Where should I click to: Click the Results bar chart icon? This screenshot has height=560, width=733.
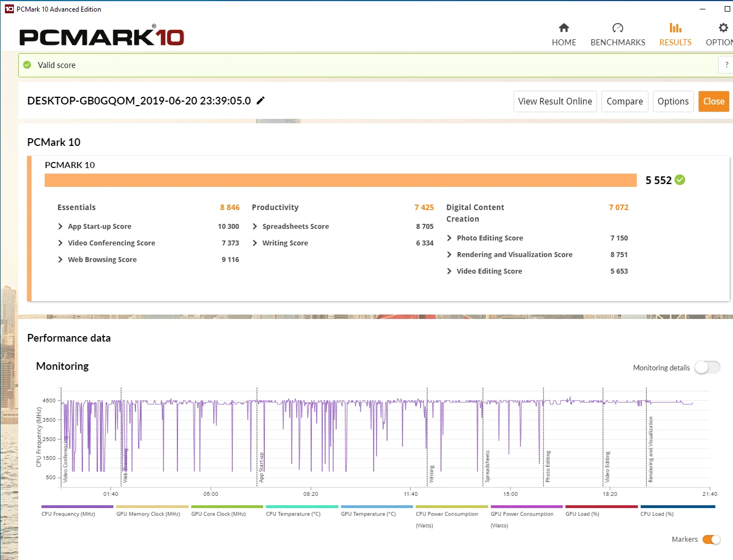(675, 28)
